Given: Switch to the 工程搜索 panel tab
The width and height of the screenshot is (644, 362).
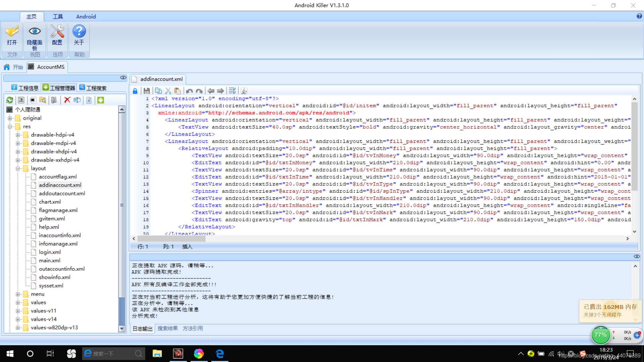Looking at the screenshot, I should pos(93,88).
